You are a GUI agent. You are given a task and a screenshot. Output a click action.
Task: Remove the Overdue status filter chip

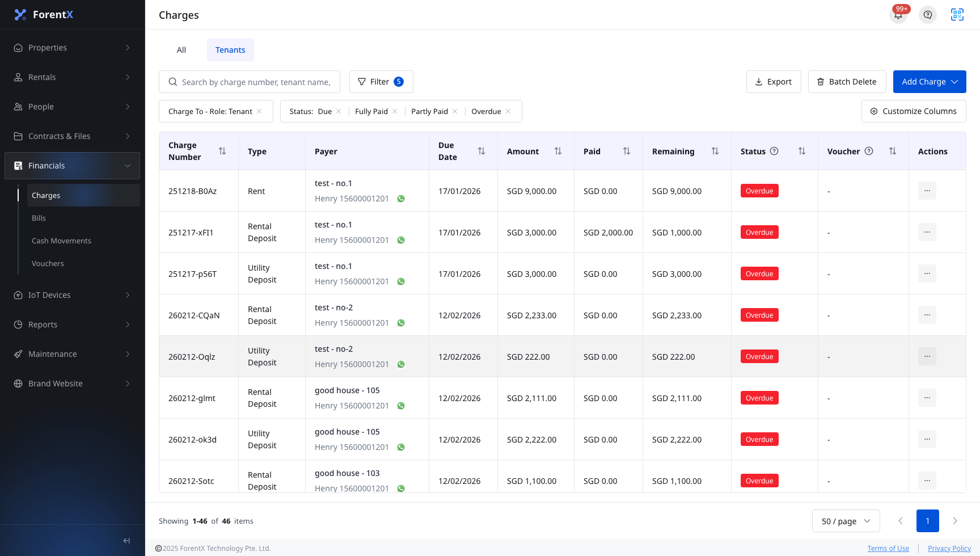coord(508,111)
